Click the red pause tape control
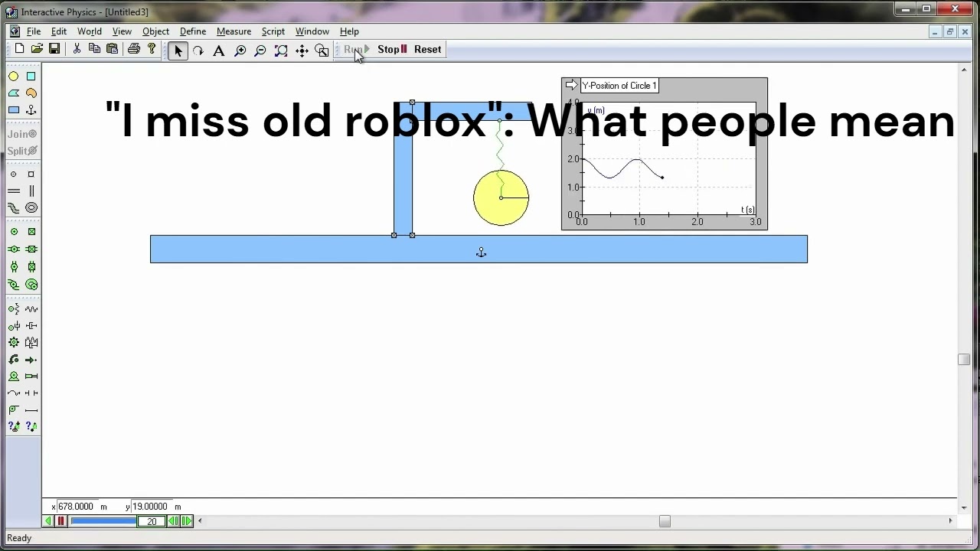Image resolution: width=980 pixels, height=551 pixels. [60, 521]
